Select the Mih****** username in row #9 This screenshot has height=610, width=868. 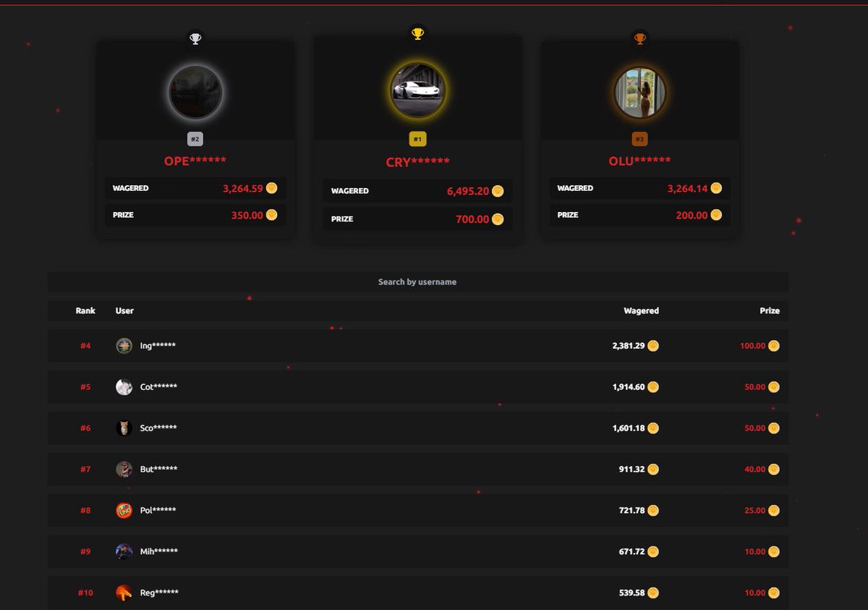158,551
